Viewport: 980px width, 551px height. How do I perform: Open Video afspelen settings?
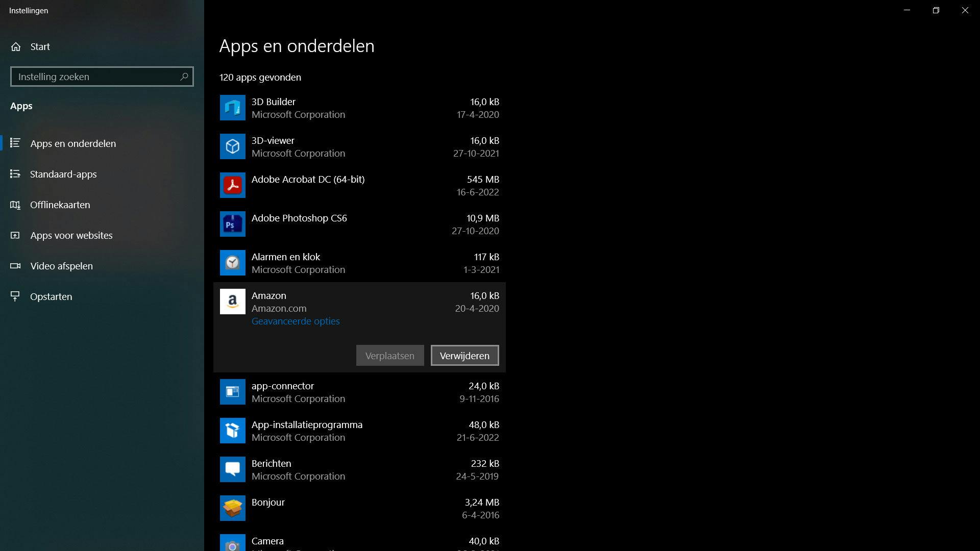click(x=61, y=266)
